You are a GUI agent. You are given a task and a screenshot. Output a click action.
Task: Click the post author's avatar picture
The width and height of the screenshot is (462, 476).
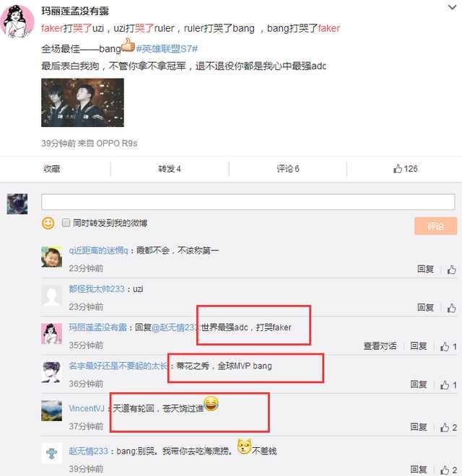pyautogui.click(x=17, y=22)
